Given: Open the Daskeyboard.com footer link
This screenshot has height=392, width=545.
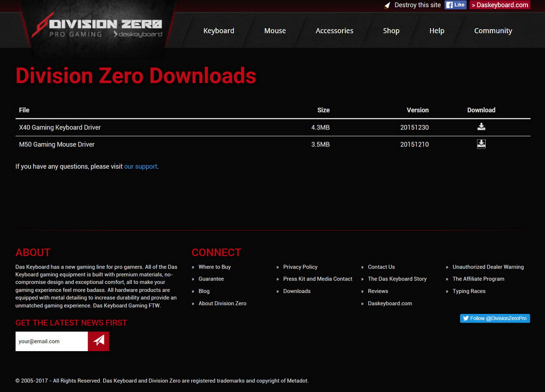Looking at the screenshot, I should click(x=390, y=303).
